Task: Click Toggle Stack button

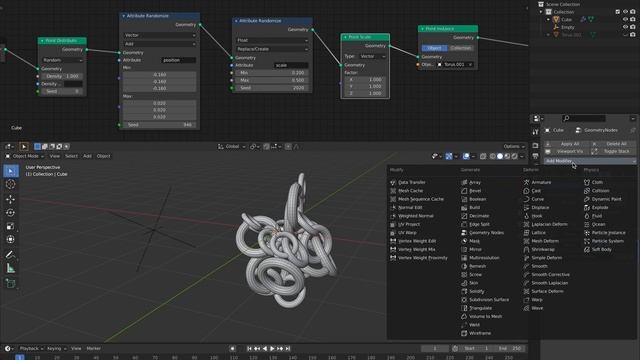Action: pos(613,151)
